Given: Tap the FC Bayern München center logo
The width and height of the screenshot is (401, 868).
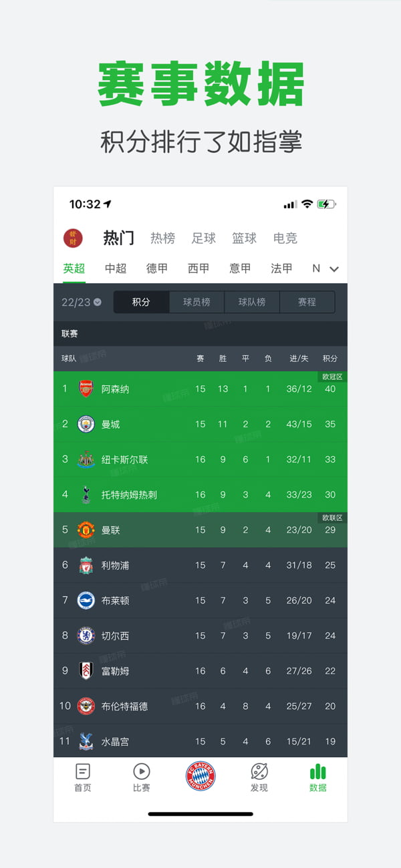Looking at the screenshot, I should pos(200,777).
